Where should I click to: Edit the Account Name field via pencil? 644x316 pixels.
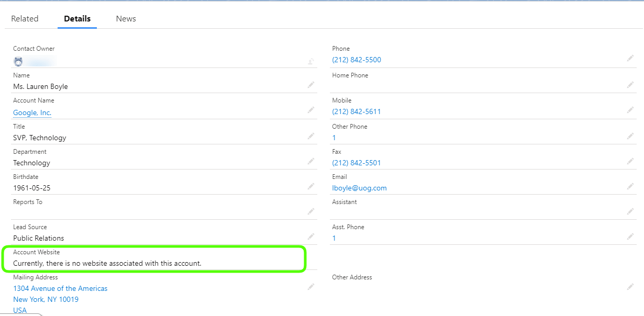311,110
